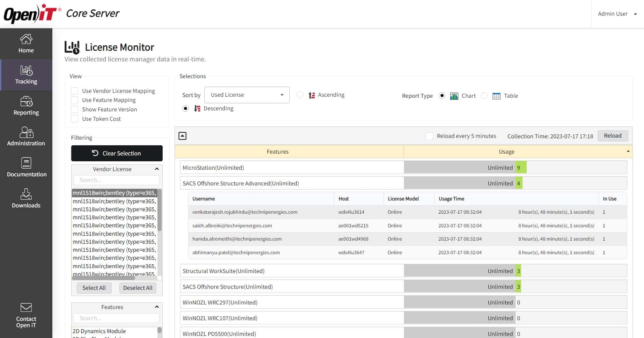Open the Home sidebar icon
This screenshot has height=338, width=644.
tap(26, 39)
